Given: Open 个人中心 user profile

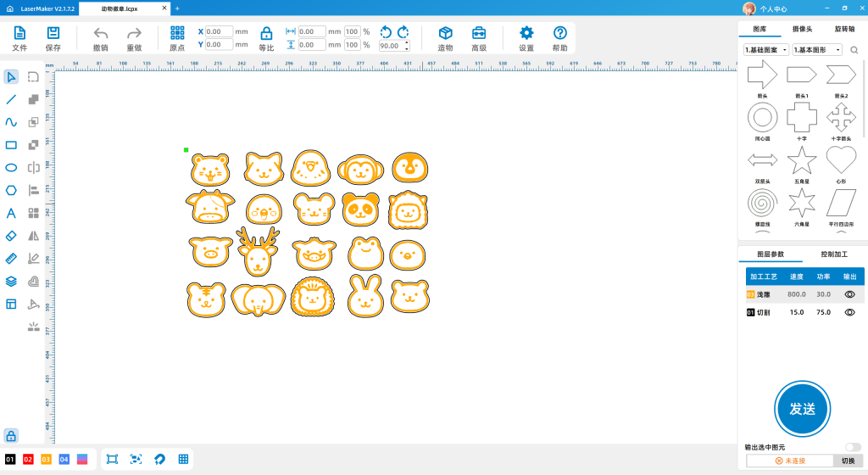Looking at the screenshot, I should [x=765, y=8].
